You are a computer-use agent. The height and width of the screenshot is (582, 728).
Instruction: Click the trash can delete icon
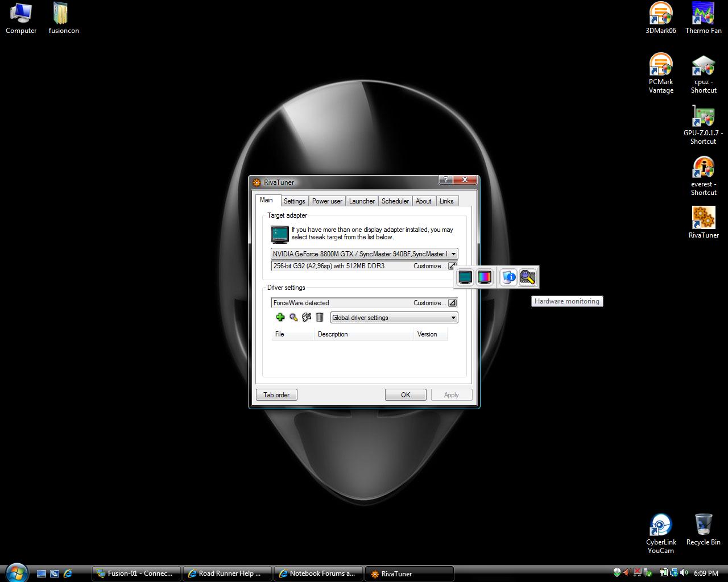320,318
